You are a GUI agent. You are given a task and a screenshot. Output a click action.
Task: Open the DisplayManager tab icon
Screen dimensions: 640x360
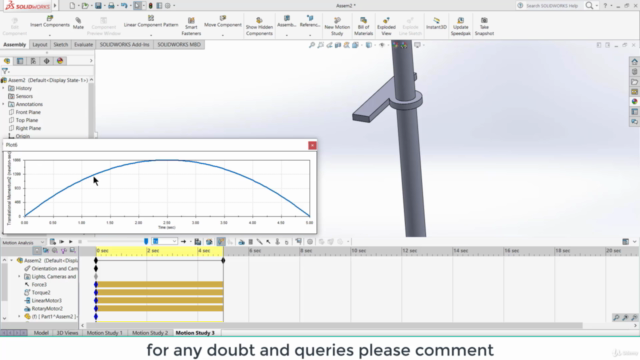coord(60,61)
